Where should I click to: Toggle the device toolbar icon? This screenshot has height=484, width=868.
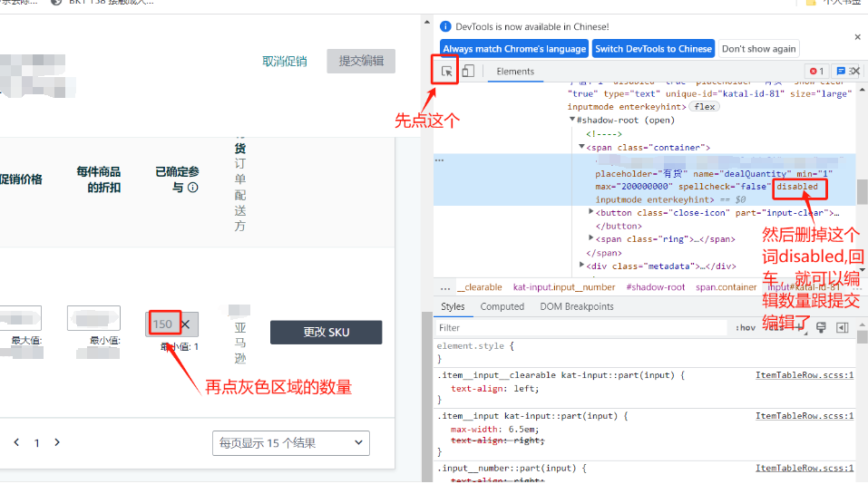click(468, 72)
